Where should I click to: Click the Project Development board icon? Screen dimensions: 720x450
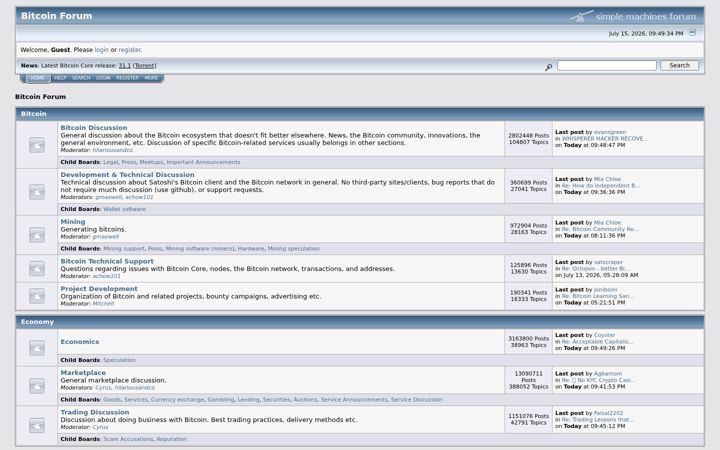(x=37, y=296)
